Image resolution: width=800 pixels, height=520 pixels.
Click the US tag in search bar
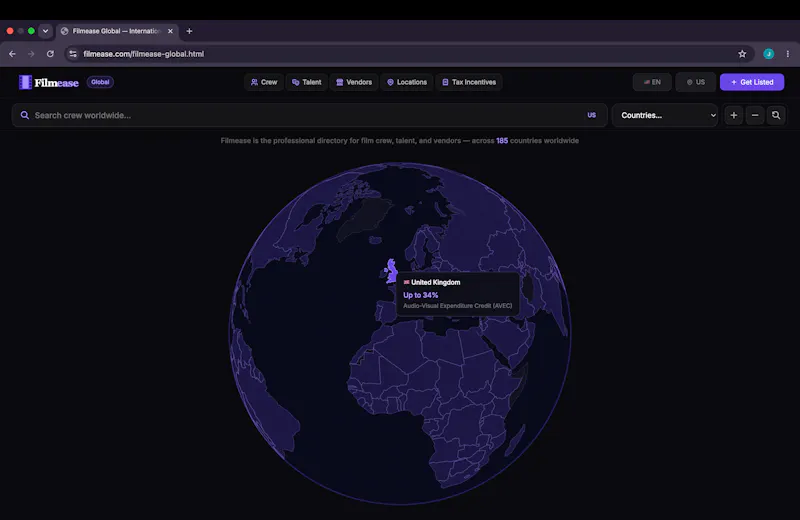[x=591, y=115]
